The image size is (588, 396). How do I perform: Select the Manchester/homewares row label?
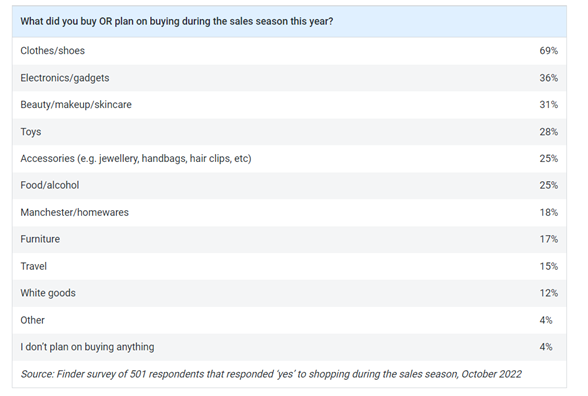click(x=74, y=212)
